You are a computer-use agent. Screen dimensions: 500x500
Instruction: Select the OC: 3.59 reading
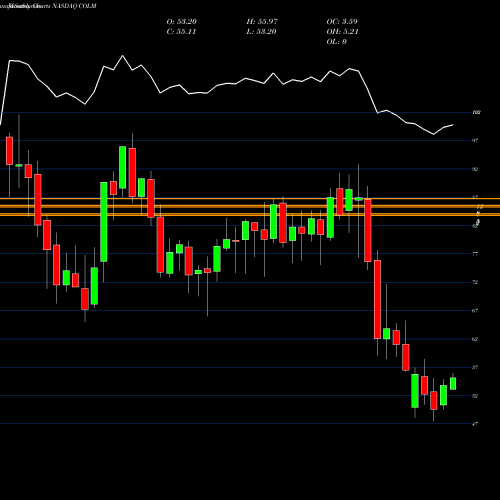(342, 21)
